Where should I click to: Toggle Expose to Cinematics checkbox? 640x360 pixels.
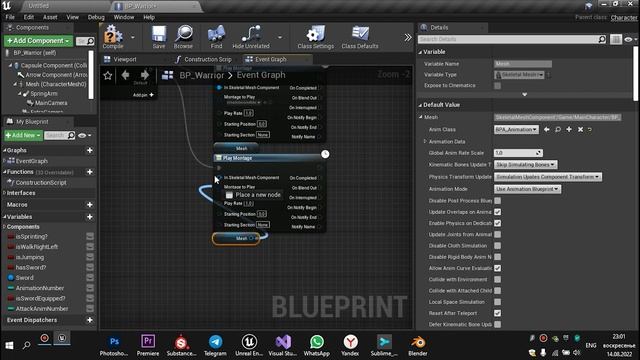point(498,86)
